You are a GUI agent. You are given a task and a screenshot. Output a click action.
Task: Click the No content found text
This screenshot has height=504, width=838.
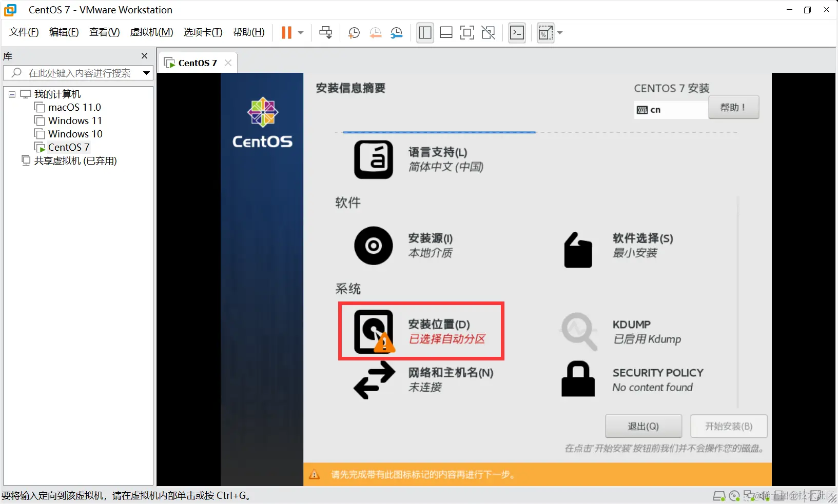(652, 388)
